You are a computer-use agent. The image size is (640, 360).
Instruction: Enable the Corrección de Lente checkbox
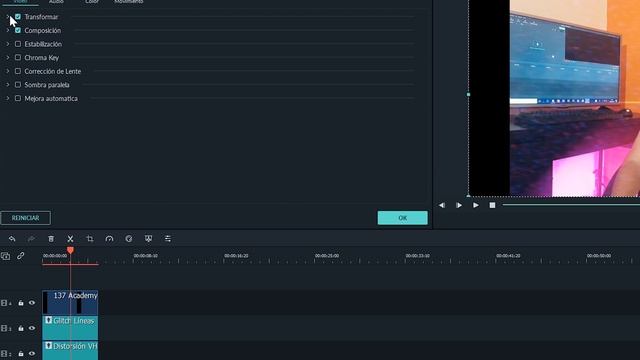pyautogui.click(x=18, y=71)
